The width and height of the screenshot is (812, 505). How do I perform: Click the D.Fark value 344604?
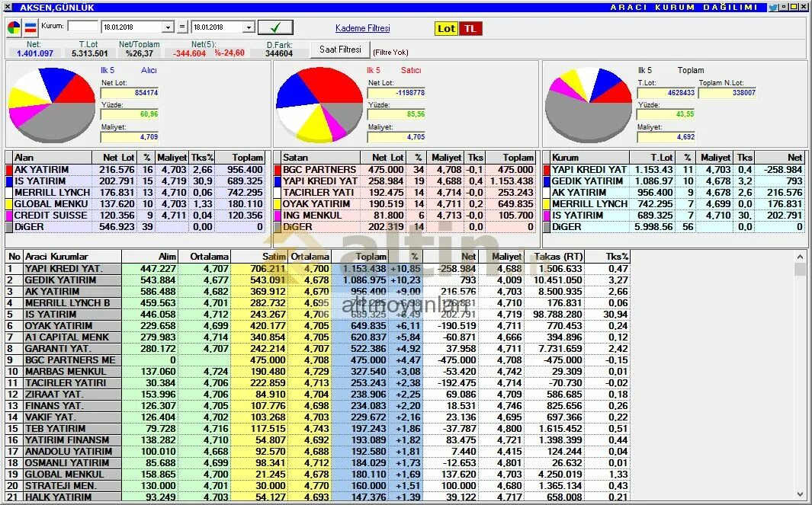[279, 53]
